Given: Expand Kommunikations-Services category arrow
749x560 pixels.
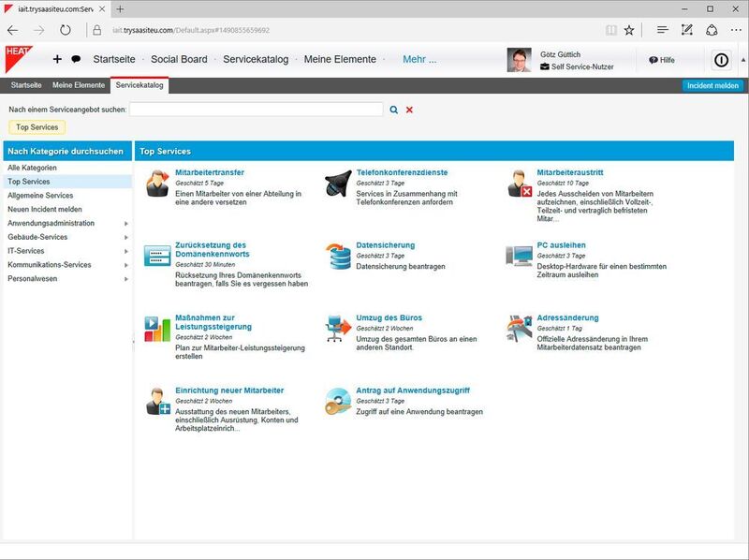Looking at the screenshot, I should pyautogui.click(x=126, y=265).
